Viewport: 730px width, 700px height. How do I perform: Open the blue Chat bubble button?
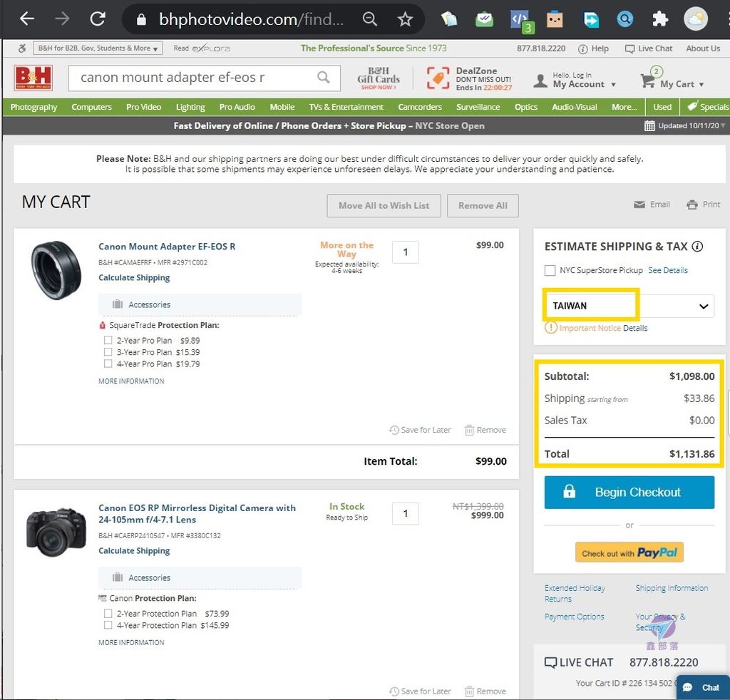[703, 687]
